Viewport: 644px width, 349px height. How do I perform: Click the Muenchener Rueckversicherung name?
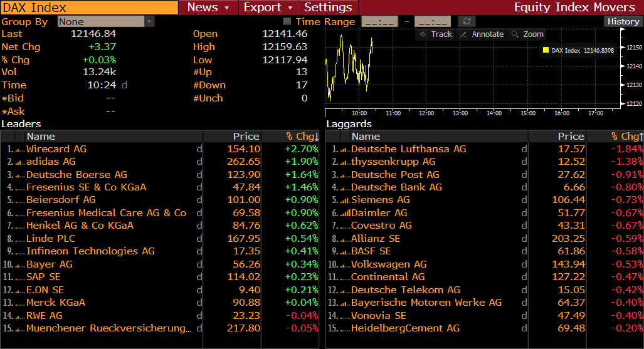(x=109, y=328)
